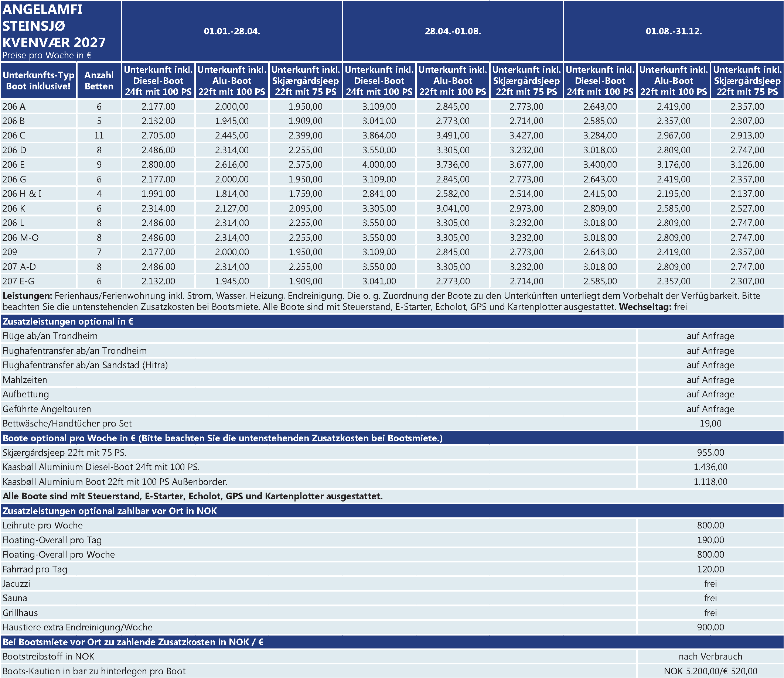Click the 206 C row label
Viewport: 784px width, 678px height.
(14, 136)
